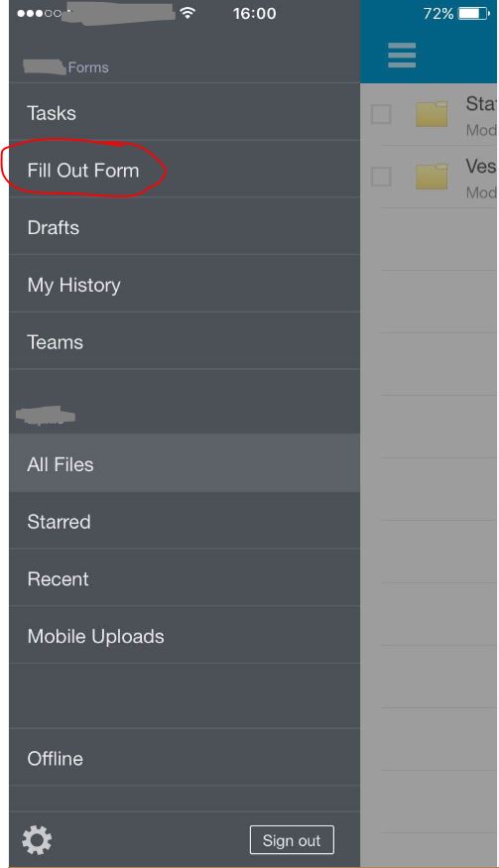Tap the clock in the status bar
Screen dimensions: 499x868
click(254, 13)
